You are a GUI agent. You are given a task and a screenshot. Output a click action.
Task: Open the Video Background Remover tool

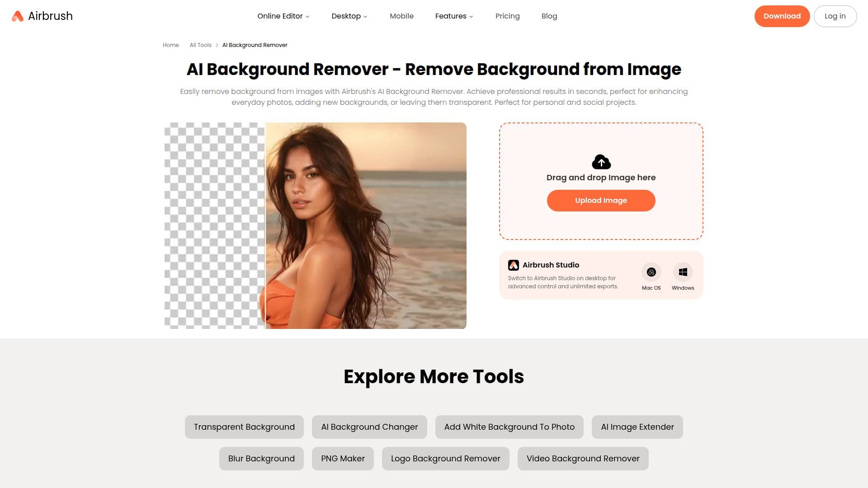(583, 459)
